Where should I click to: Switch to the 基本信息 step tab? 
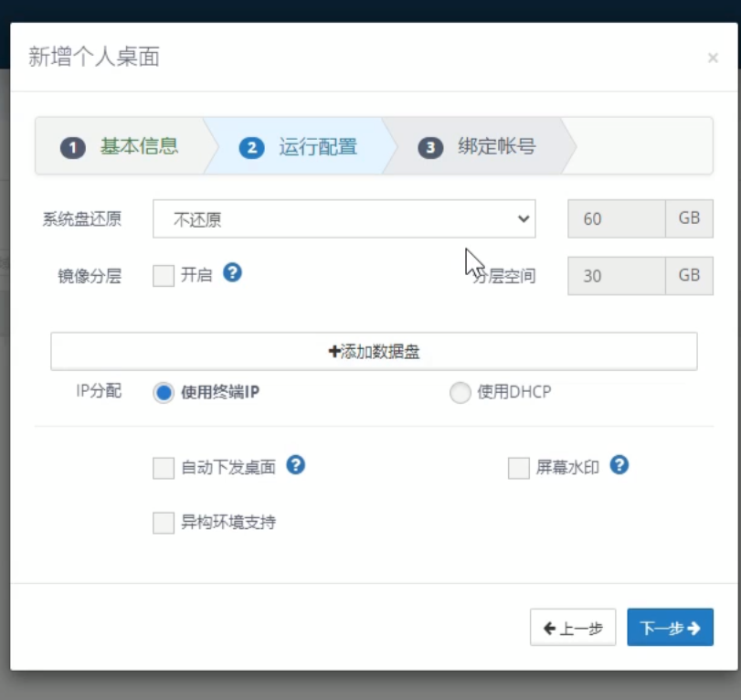139,146
